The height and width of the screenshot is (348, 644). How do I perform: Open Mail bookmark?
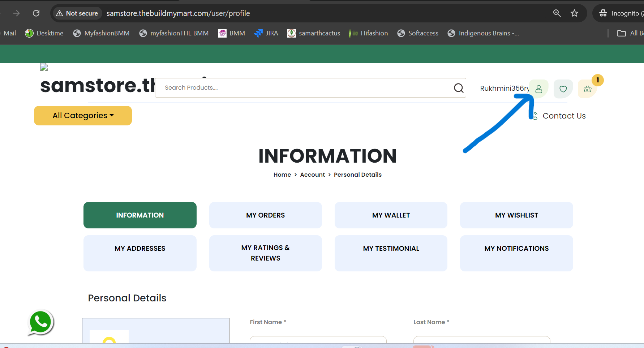click(9, 33)
